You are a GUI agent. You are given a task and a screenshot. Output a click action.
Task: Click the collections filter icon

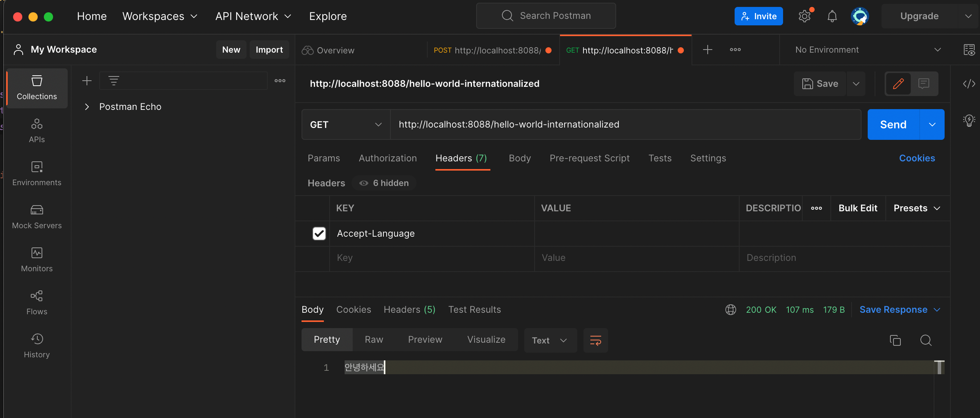(114, 81)
